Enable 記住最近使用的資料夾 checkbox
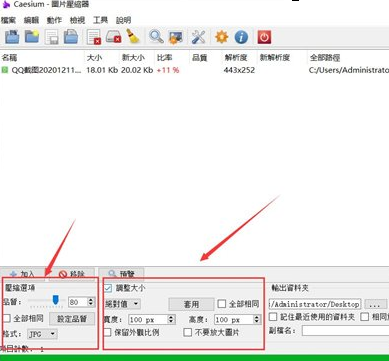 [273, 316]
